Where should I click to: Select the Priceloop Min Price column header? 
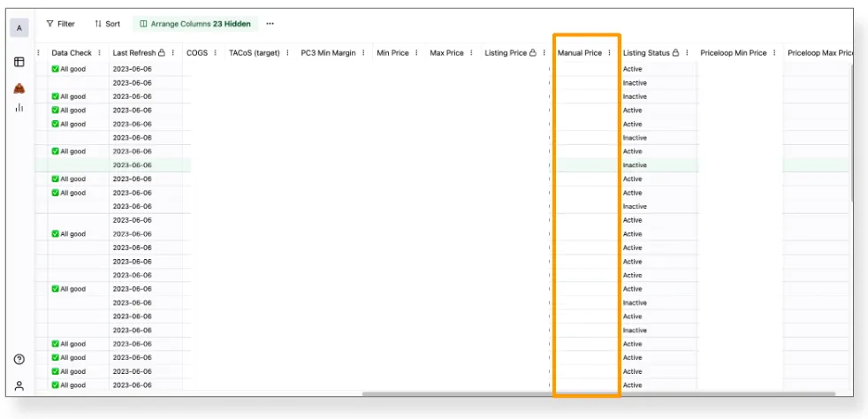click(x=734, y=53)
